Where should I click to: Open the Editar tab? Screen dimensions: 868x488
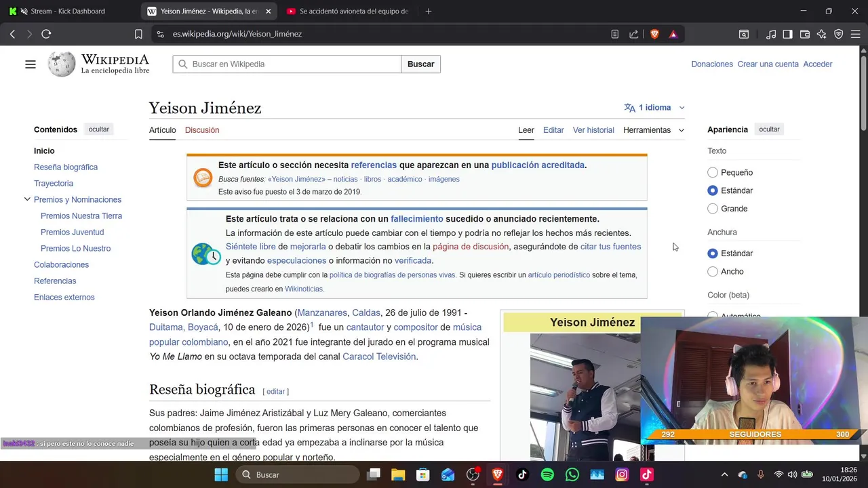coord(553,130)
